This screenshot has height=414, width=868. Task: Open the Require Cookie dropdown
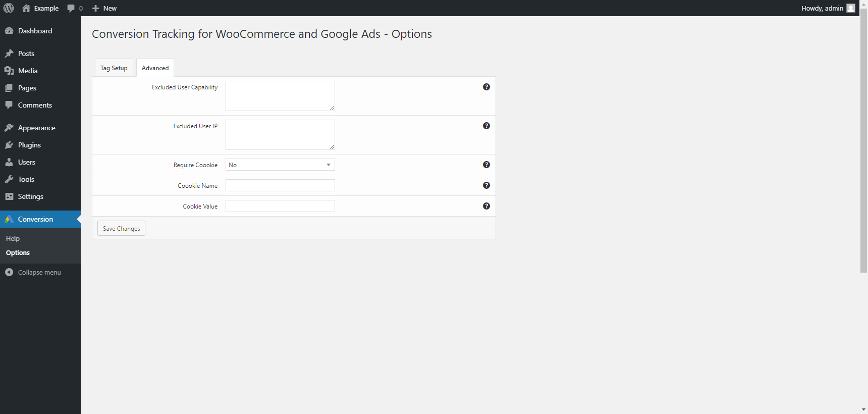(280, 165)
